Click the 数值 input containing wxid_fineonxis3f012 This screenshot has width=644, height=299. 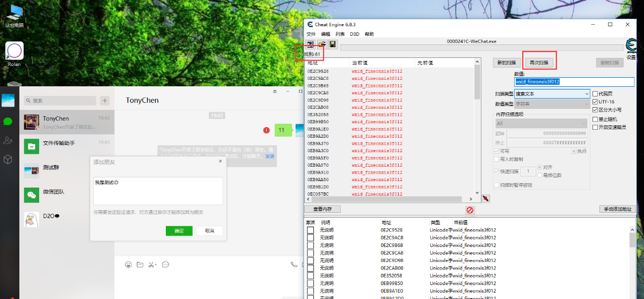click(574, 82)
